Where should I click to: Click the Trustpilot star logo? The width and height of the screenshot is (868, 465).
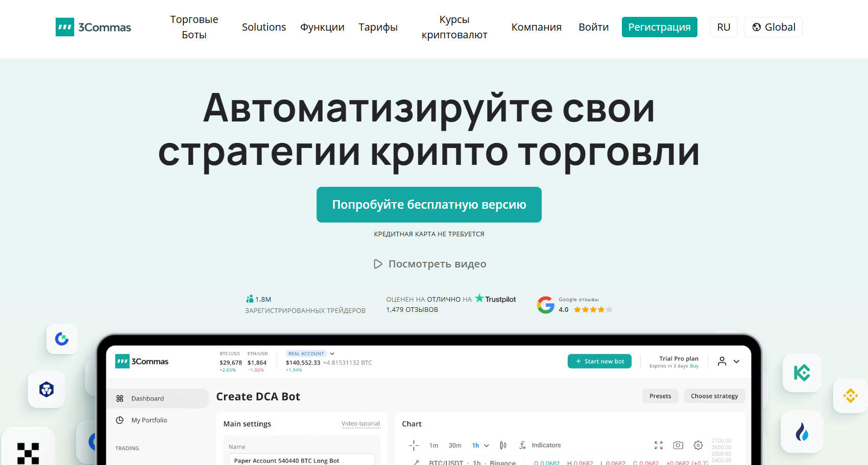[479, 298]
